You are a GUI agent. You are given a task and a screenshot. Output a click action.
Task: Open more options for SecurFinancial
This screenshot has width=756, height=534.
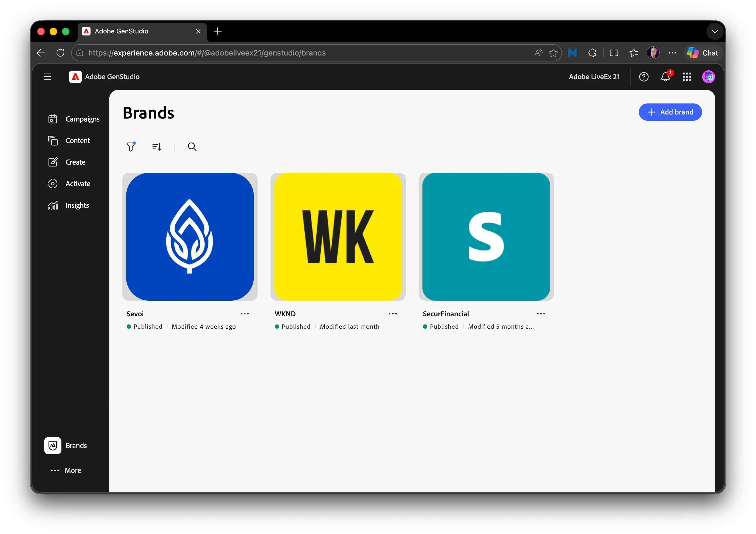coord(541,313)
